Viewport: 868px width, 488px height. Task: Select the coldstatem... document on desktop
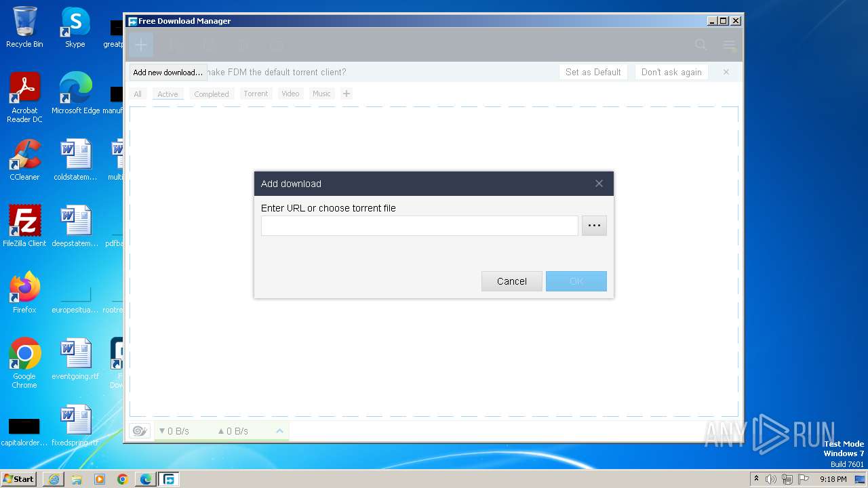point(75,161)
